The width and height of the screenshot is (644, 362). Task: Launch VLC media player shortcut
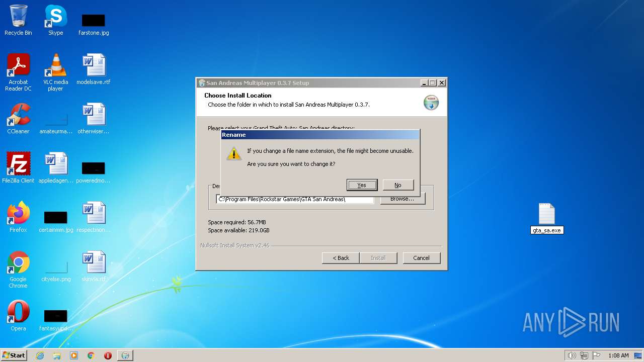55,72
